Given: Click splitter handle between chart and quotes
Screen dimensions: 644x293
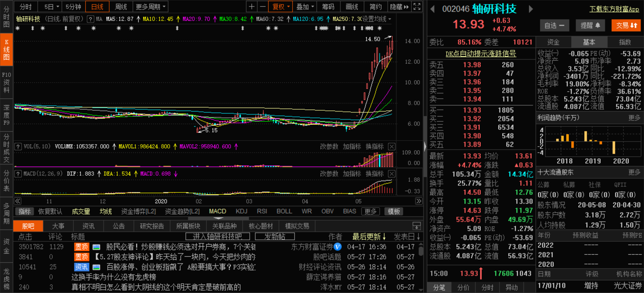Looking at the screenshot, I should (x=425, y=146).
